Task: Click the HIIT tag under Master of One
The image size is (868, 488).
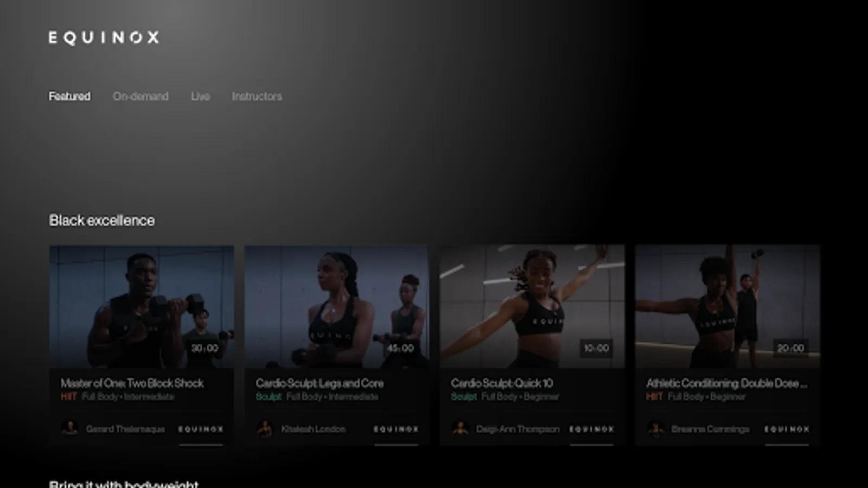Action: (x=69, y=397)
